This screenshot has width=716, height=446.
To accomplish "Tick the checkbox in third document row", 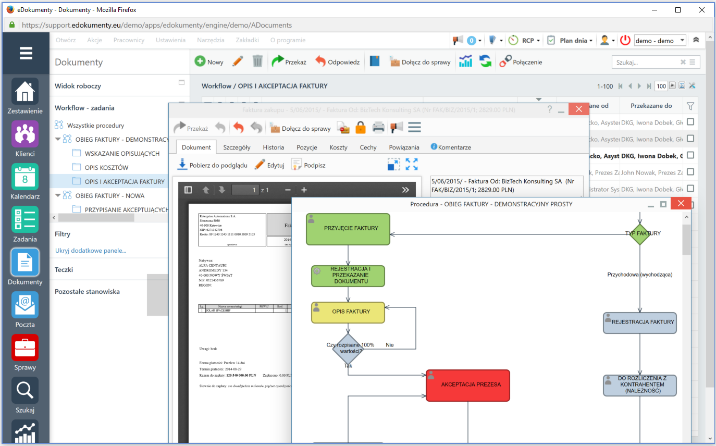I will pos(690,156).
